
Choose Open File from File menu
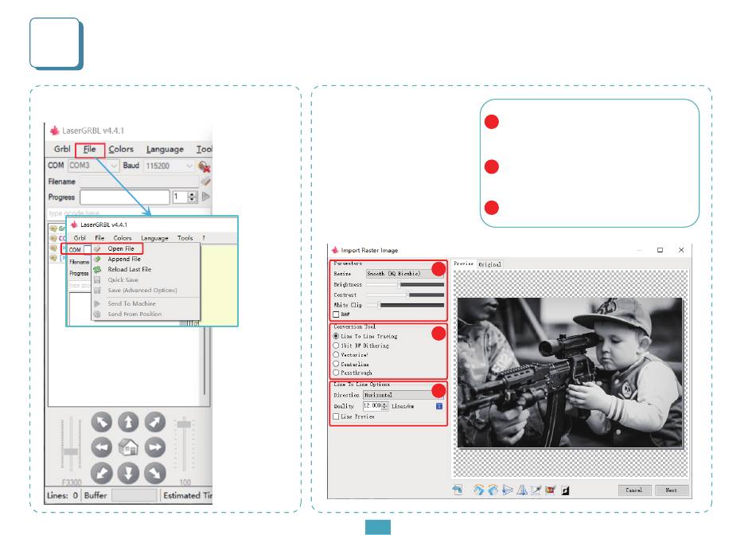(x=120, y=248)
